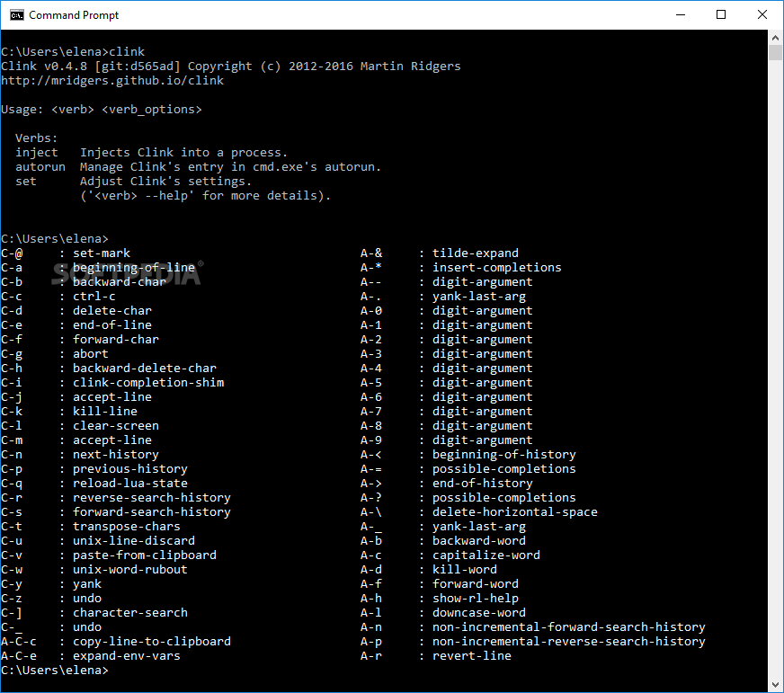Click the scrollbar up arrow
784x693 pixels.
775,38
